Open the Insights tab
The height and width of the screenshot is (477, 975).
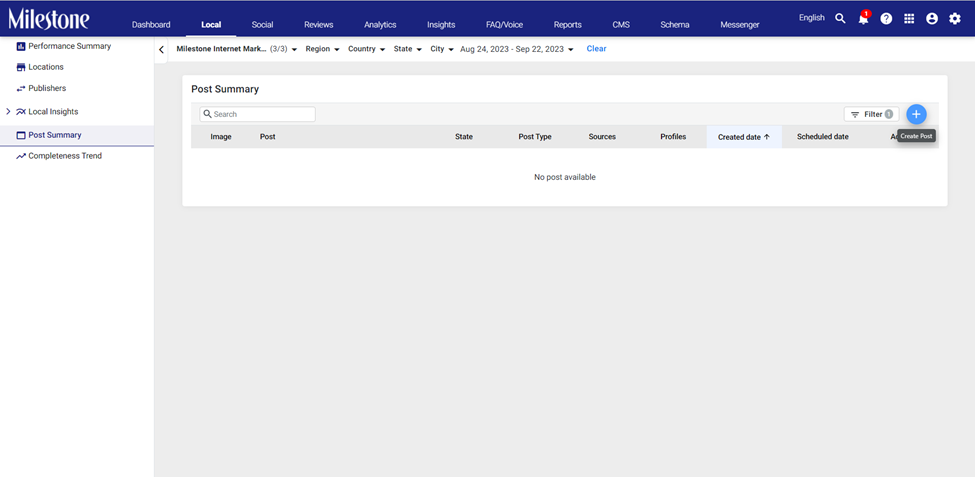[x=441, y=25]
